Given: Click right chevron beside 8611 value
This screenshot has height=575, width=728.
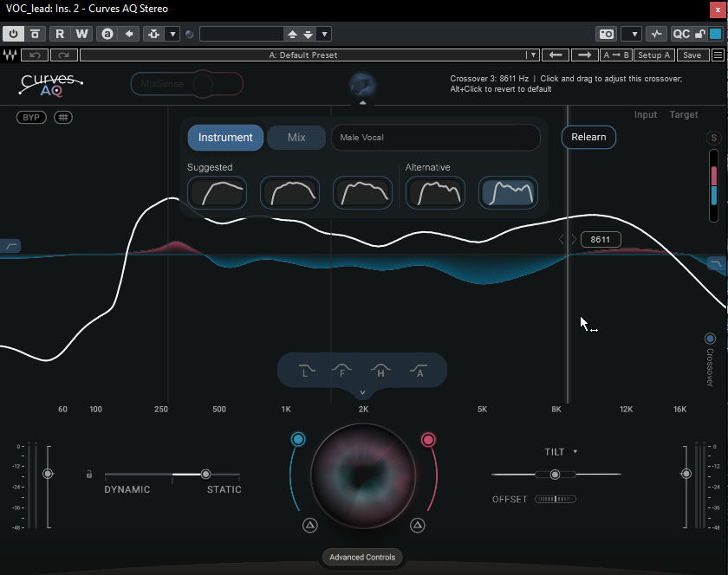Looking at the screenshot, I should pos(574,240).
